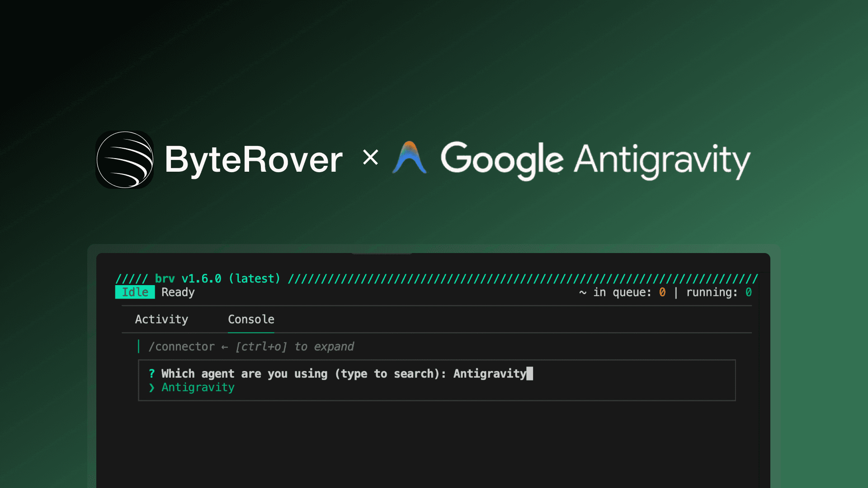Click the [ctrl+o] to expand hint
Image resolution: width=868 pixels, height=488 pixels.
[x=294, y=347]
